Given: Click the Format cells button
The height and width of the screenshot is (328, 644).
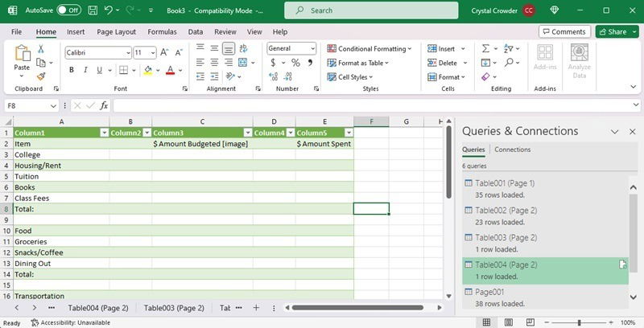Looking at the screenshot, I should [446, 76].
